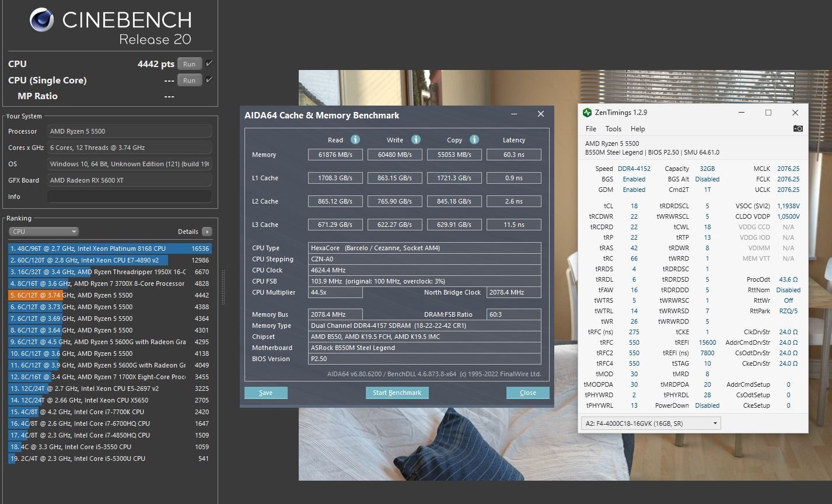The image size is (832, 504).
Task: Open the Help menu in ZenTimings
Action: (x=638, y=129)
